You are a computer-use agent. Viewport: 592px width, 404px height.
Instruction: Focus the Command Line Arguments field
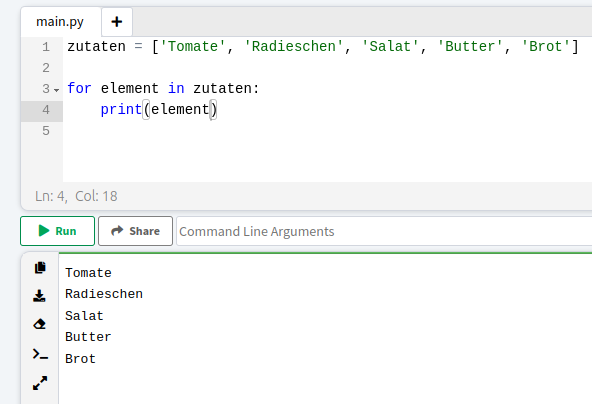coord(384,231)
